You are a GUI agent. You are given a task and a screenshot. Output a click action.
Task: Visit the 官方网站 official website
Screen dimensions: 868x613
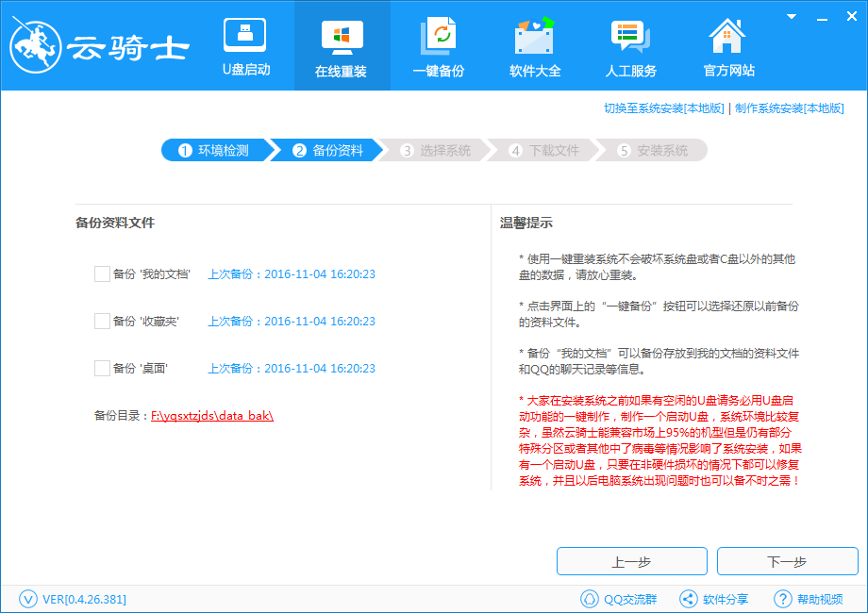coord(726,45)
